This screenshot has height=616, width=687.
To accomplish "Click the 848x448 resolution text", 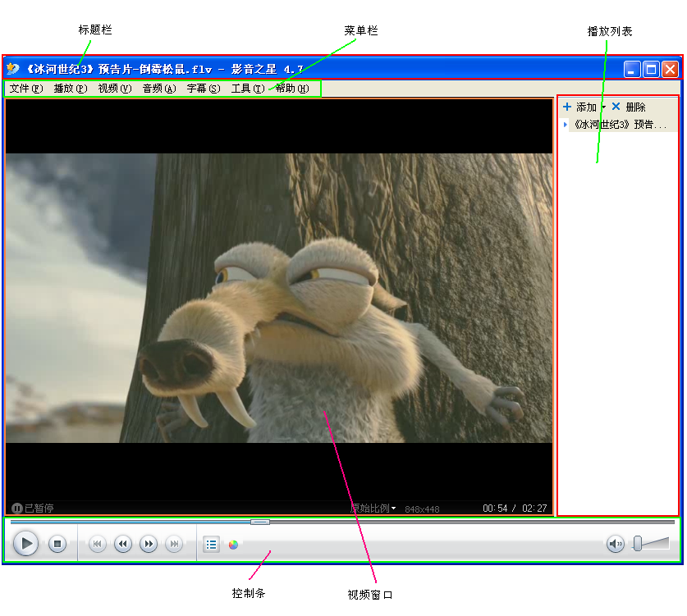I will pyautogui.click(x=422, y=509).
